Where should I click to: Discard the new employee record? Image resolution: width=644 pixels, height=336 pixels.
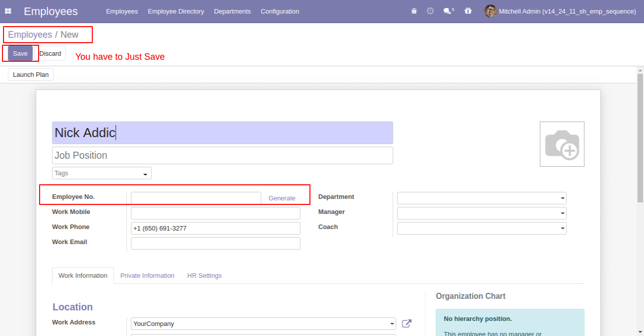50,54
